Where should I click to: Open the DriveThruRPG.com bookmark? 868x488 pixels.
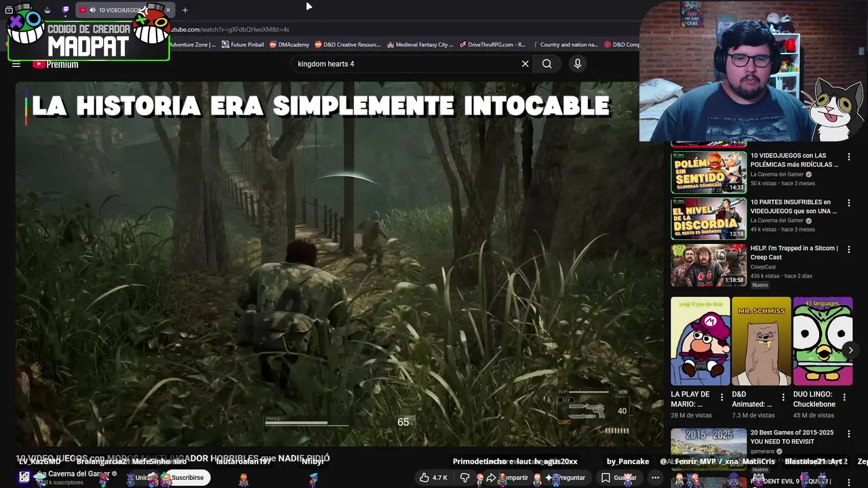tap(492, 45)
